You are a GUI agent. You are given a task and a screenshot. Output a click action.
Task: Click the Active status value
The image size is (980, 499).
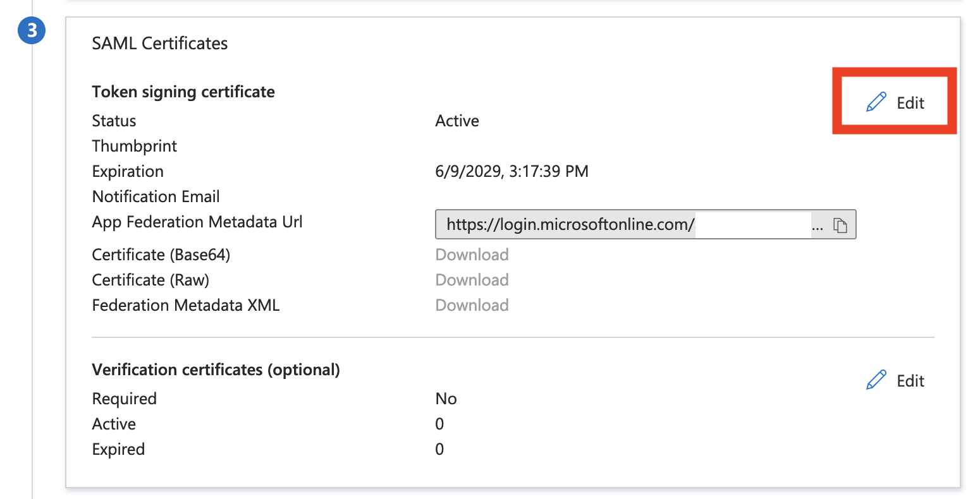(x=457, y=121)
